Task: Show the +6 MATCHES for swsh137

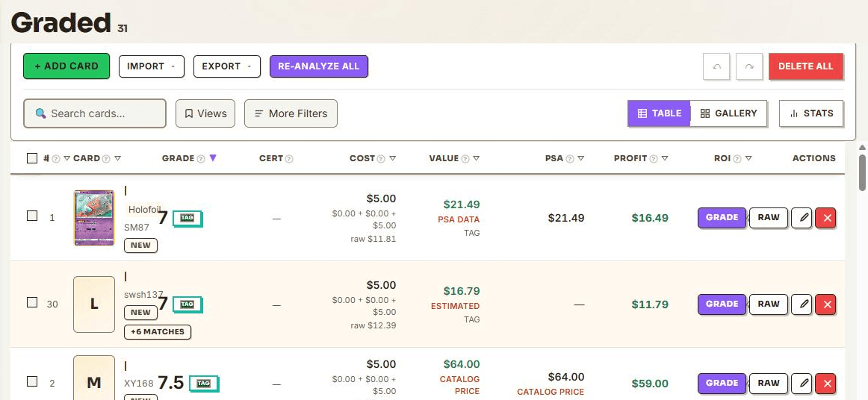Action: (158, 332)
